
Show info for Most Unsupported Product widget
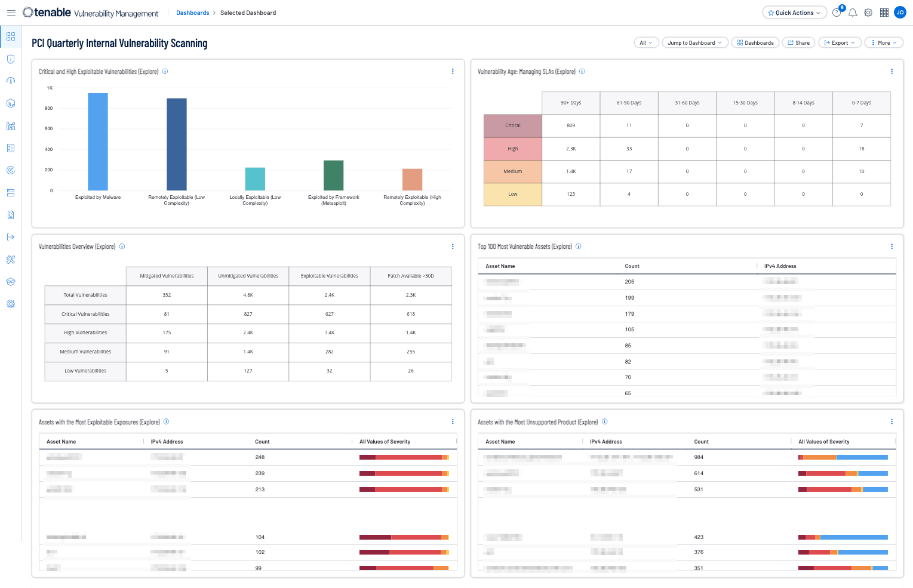[x=605, y=421]
